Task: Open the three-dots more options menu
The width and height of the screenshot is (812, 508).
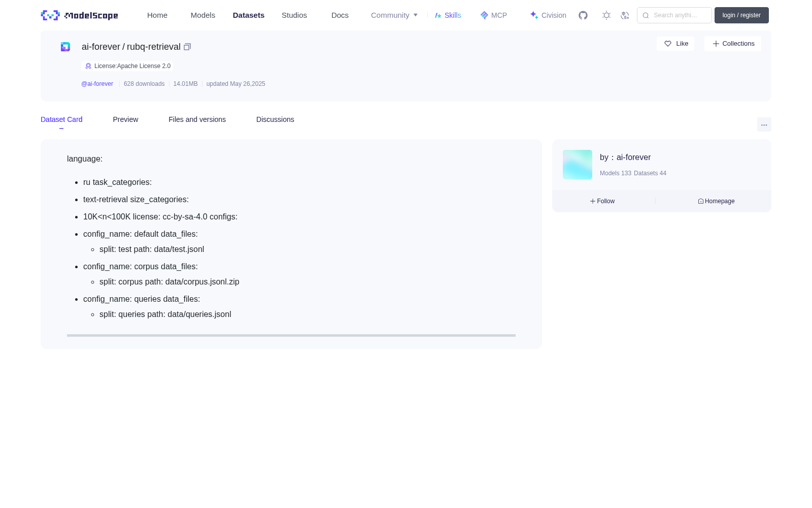Action: click(x=764, y=124)
